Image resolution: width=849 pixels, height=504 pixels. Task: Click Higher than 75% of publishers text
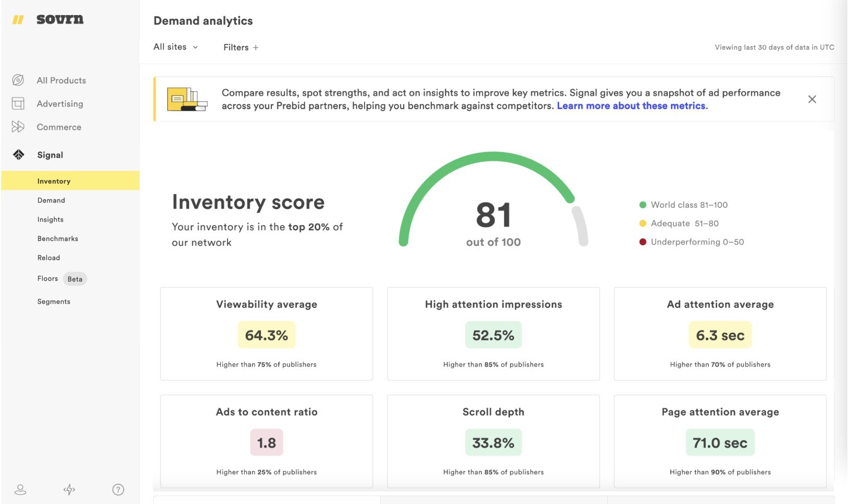pyautogui.click(x=267, y=364)
